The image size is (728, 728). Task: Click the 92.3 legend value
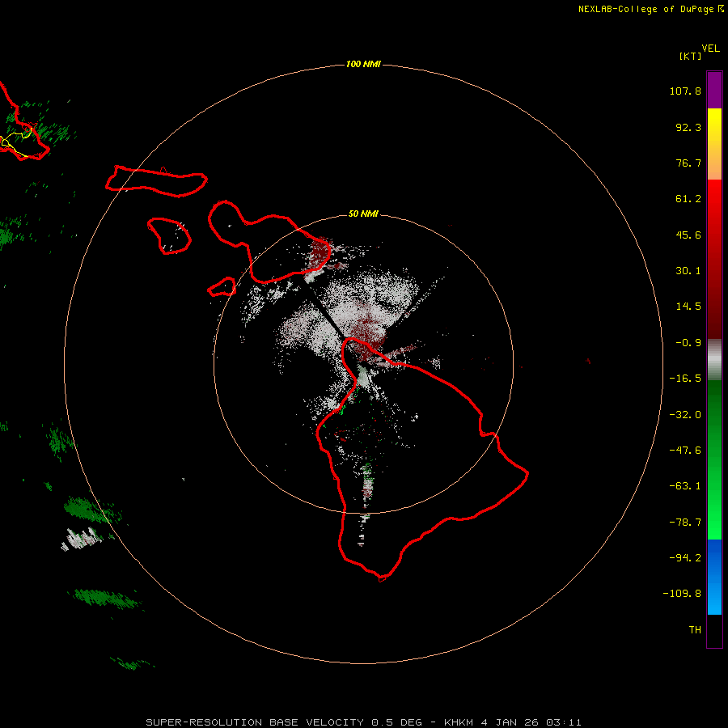(688, 127)
